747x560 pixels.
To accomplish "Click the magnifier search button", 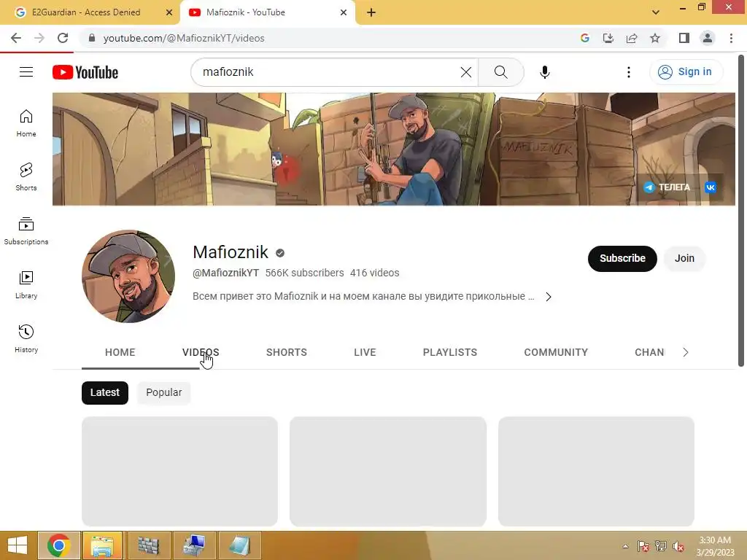I will [x=500, y=72].
